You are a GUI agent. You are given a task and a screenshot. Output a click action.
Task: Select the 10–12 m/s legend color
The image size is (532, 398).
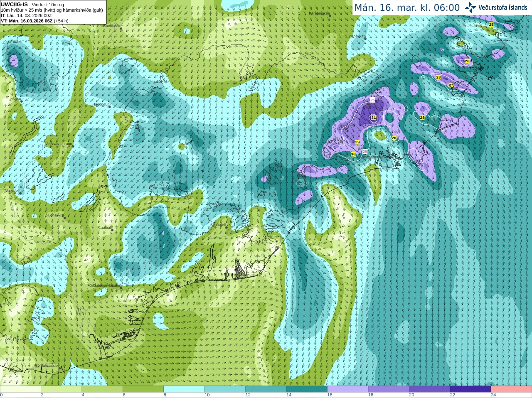coord(225,389)
